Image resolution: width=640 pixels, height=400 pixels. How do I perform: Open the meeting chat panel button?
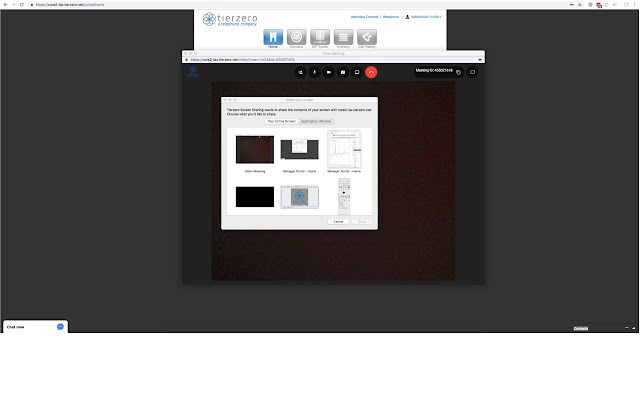click(343, 72)
